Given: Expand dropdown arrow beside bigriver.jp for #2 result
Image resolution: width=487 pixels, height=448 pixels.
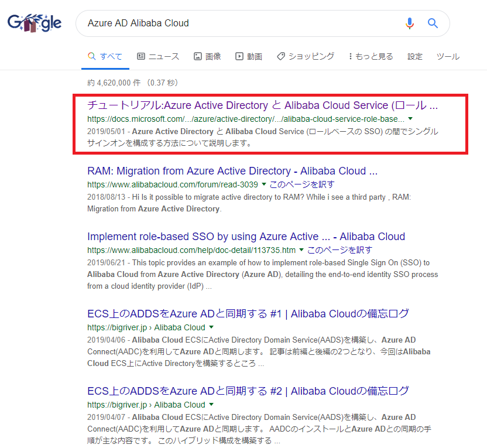Looking at the screenshot, I should 211,405.
